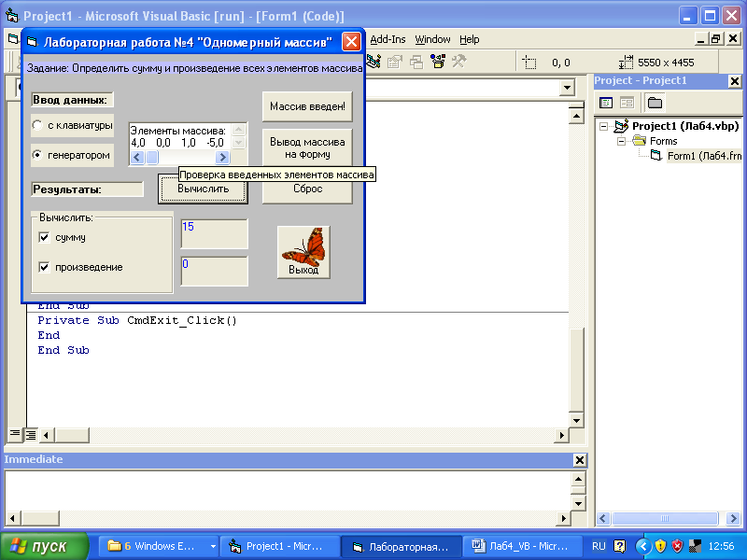This screenshot has height=560, width=747.
Task: Click the array elements horizontal scrollbar thumb
Action: pos(152,157)
